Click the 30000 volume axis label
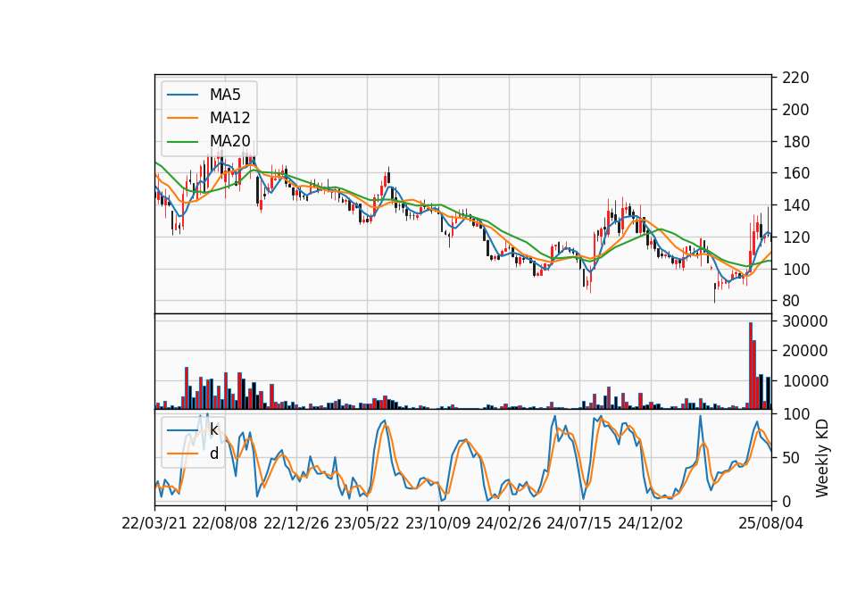 point(804,320)
